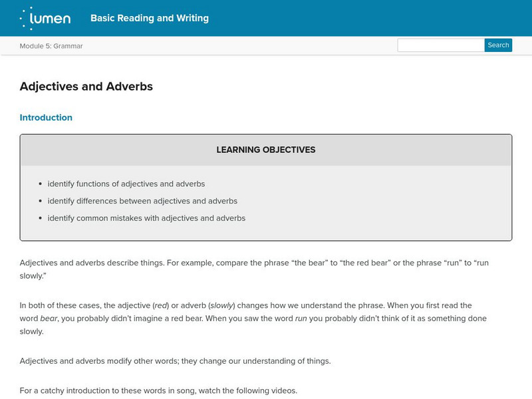Click the sentence "Adjectives and adverbs modify other words"
The height and width of the screenshot is (399, 532).
pyautogui.click(x=176, y=361)
